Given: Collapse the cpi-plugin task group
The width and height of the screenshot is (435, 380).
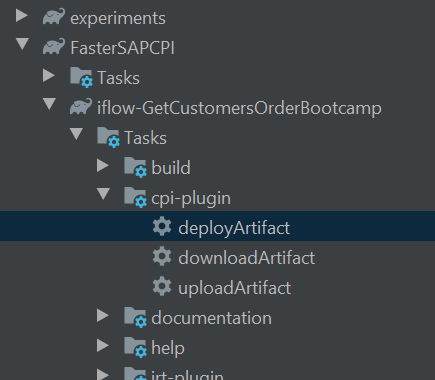Looking at the screenshot, I should (103, 194).
